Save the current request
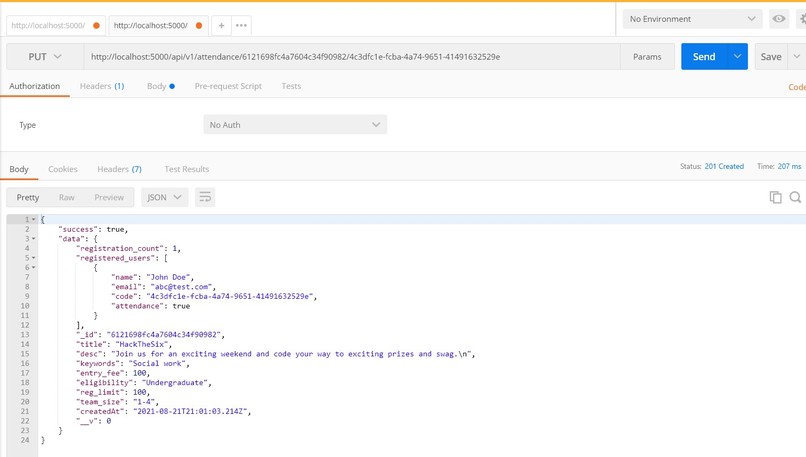The width and height of the screenshot is (806, 457). [771, 57]
